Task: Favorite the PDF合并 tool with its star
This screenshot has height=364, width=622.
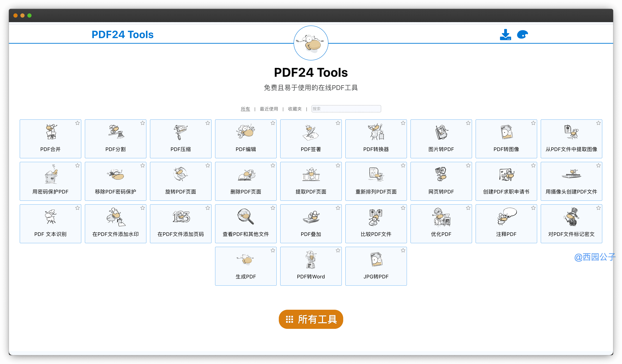Action: [x=77, y=123]
